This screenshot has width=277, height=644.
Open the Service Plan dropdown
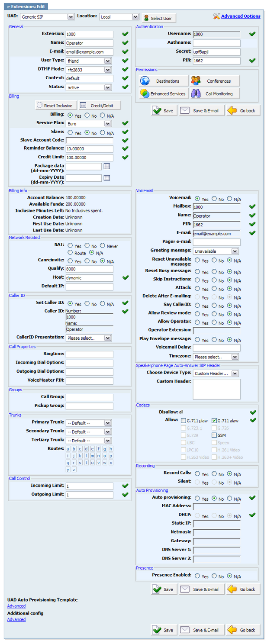[89, 123]
